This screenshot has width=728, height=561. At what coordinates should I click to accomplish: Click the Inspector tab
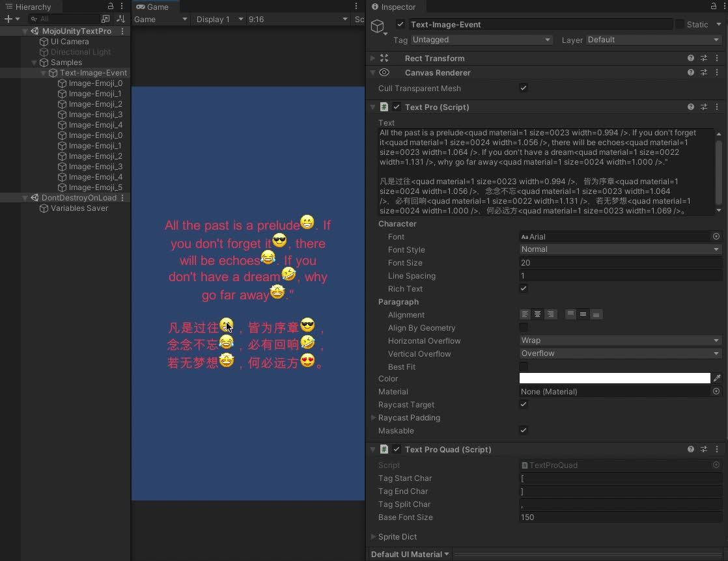[x=395, y=7]
